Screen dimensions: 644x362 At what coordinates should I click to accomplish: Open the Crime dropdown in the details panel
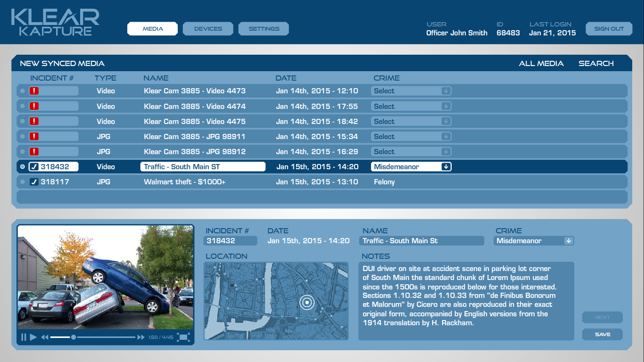tap(569, 241)
